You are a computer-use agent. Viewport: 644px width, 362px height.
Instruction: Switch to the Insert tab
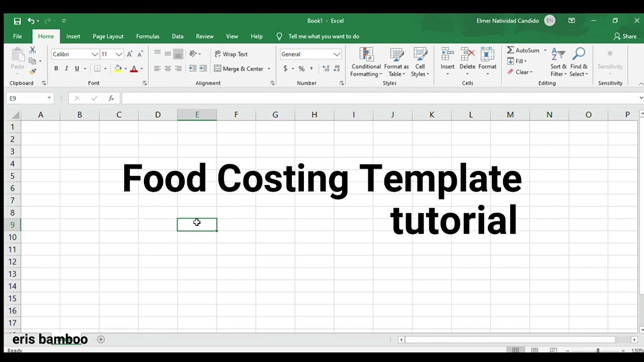coord(73,36)
